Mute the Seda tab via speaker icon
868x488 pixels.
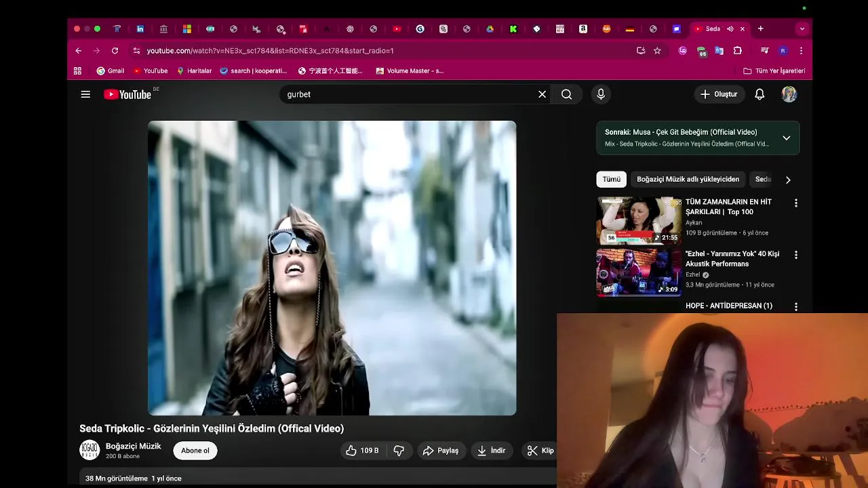click(x=730, y=28)
